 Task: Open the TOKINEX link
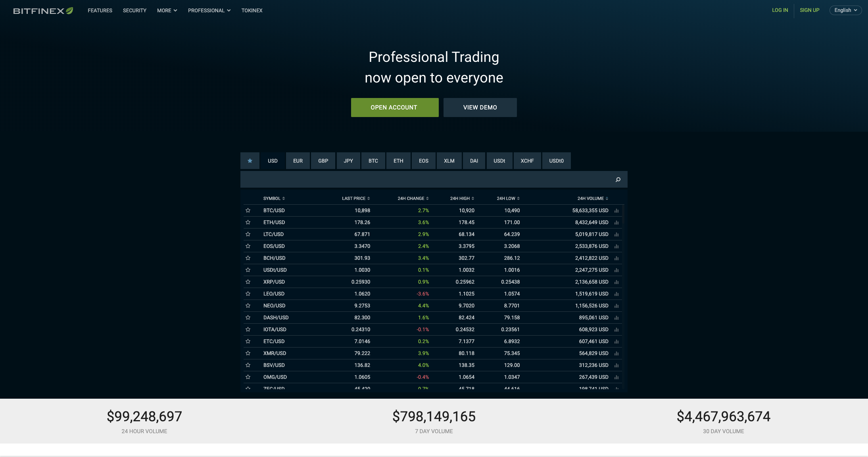(x=252, y=11)
